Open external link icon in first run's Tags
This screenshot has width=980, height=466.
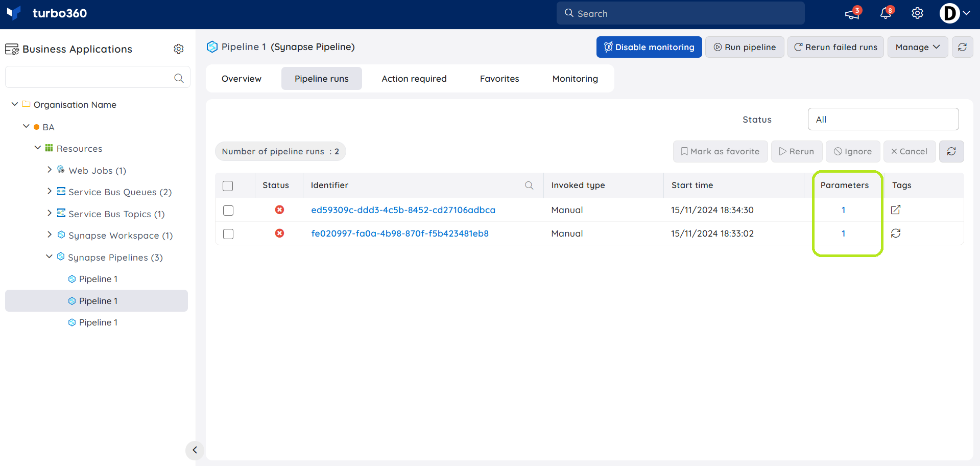pyautogui.click(x=896, y=209)
